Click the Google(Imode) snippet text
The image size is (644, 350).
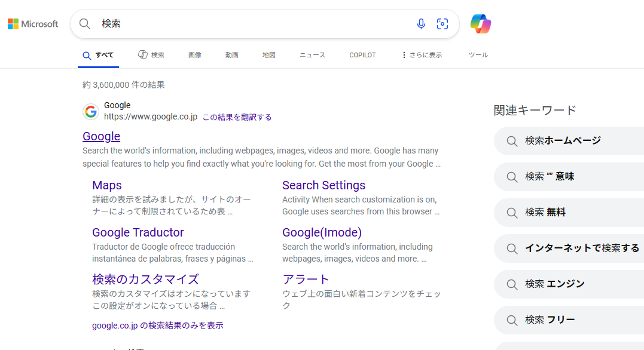pos(358,253)
